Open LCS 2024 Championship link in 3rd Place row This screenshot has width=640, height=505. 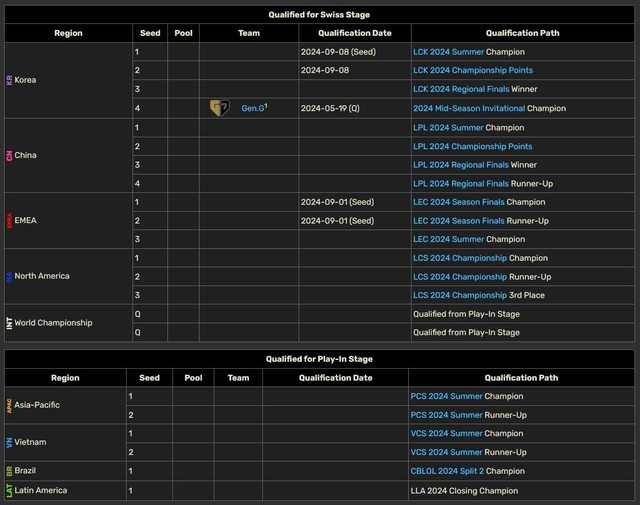point(459,295)
